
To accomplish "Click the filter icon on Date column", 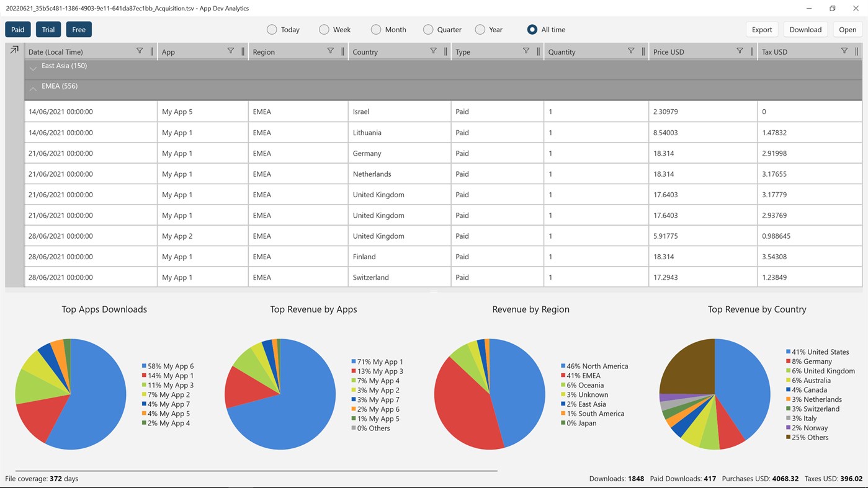I will 140,51.
